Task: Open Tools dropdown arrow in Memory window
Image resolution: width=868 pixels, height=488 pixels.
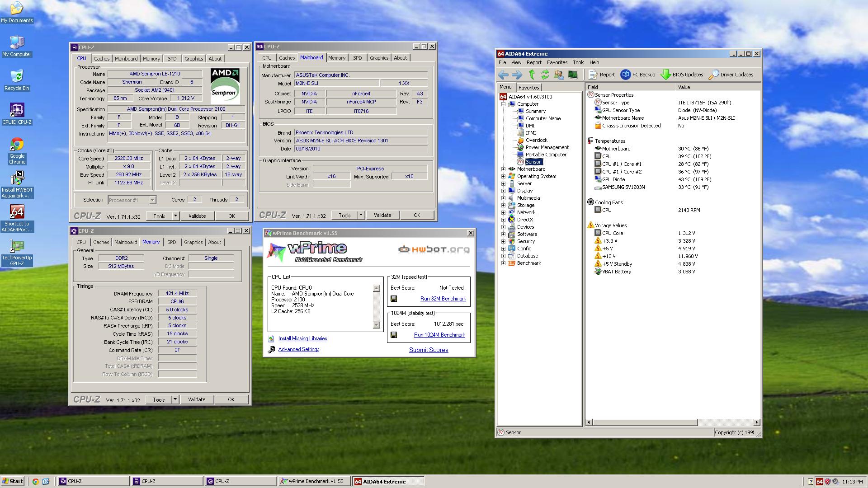Action: (175, 399)
